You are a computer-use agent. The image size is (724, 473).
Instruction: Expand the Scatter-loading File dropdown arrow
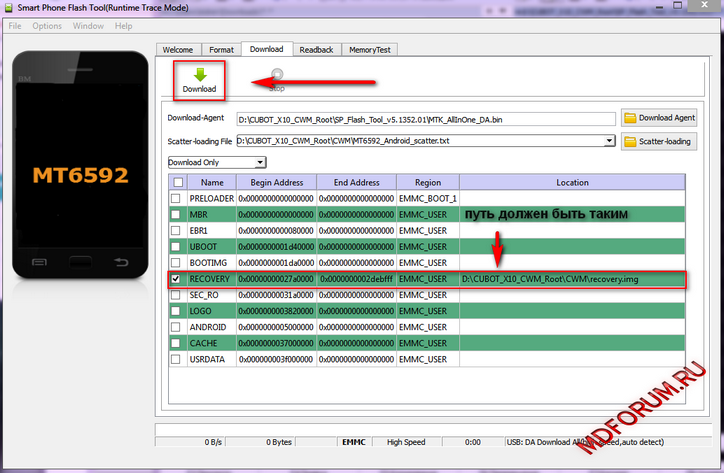tap(609, 141)
